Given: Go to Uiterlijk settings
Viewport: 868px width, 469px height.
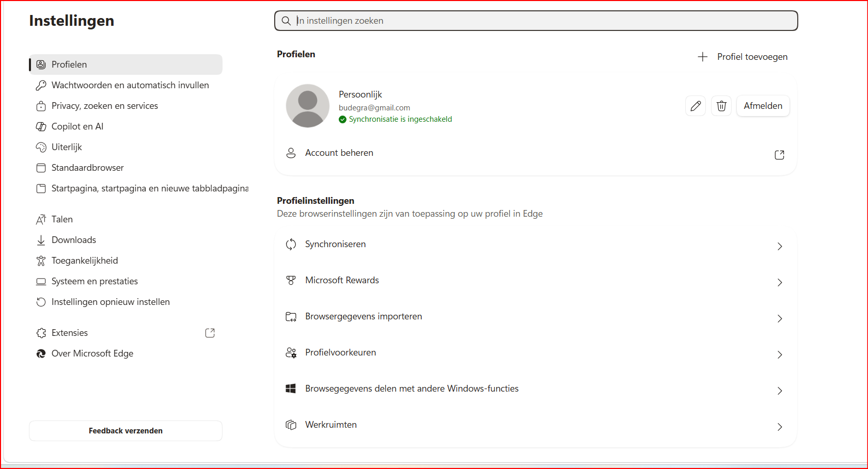Looking at the screenshot, I should coord(125,147).
